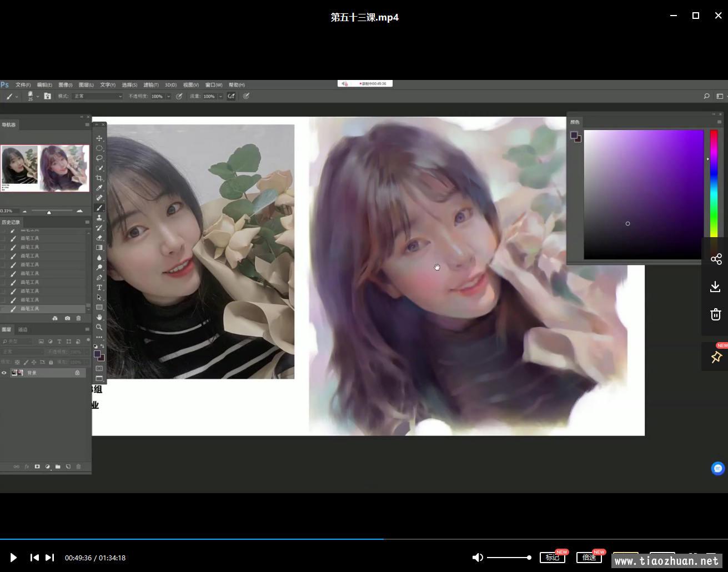Viewport: 728px width, 572px height.
Task: Select the Hand tool in toolbox
Action: (99, 317)
